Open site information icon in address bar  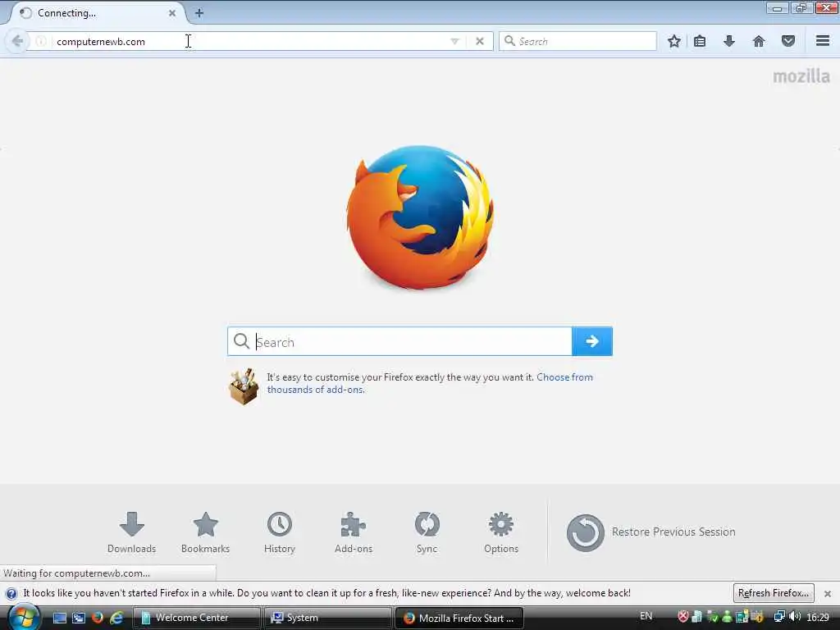tap(41, 41)
